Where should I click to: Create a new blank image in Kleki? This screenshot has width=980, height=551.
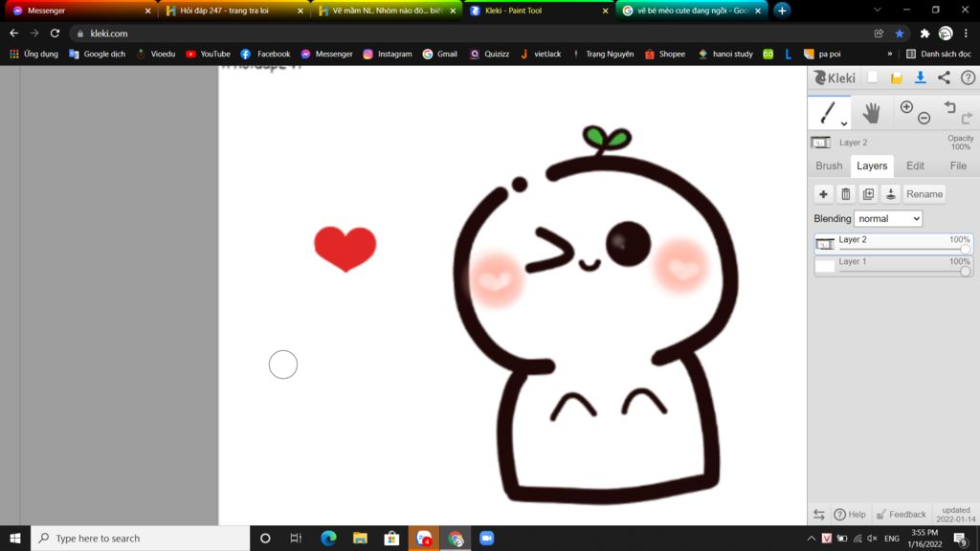click(873, 77)
